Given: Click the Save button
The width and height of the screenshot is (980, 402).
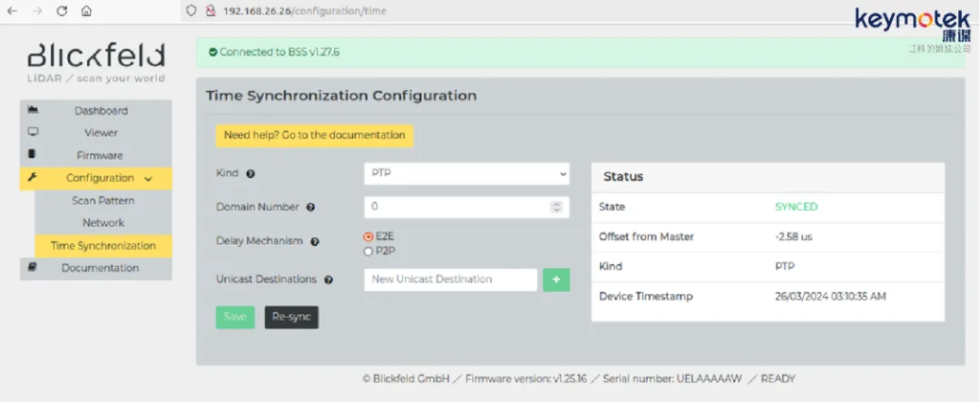Looking at the screenshot, I should point(235,317).
